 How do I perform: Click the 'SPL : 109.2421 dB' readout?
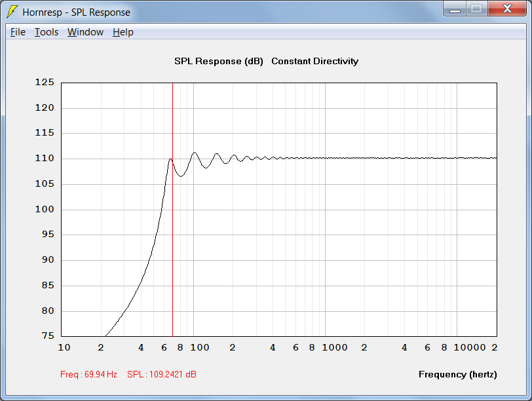161,374
